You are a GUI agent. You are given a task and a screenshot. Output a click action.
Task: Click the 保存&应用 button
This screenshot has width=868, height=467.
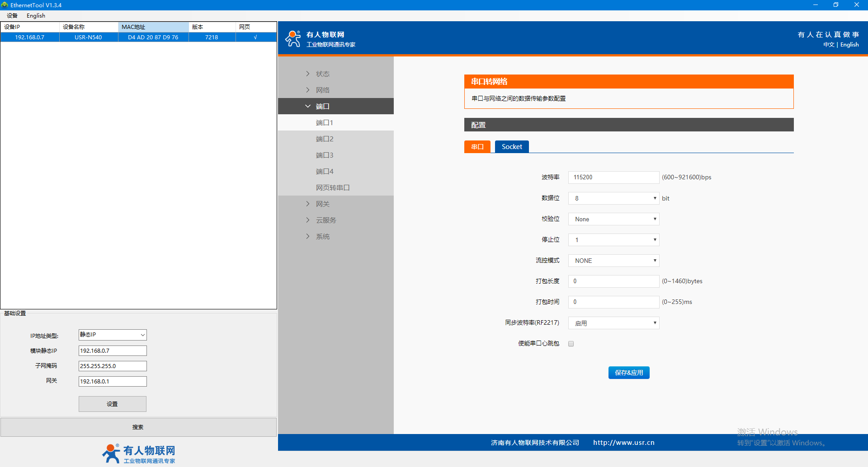[x=628, y=373]
